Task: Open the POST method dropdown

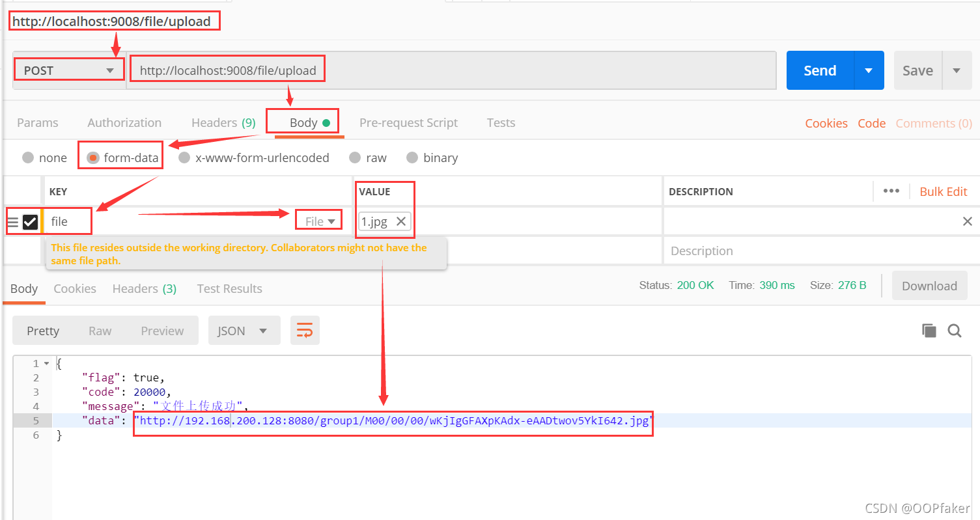Action: (x=68, y=68)
